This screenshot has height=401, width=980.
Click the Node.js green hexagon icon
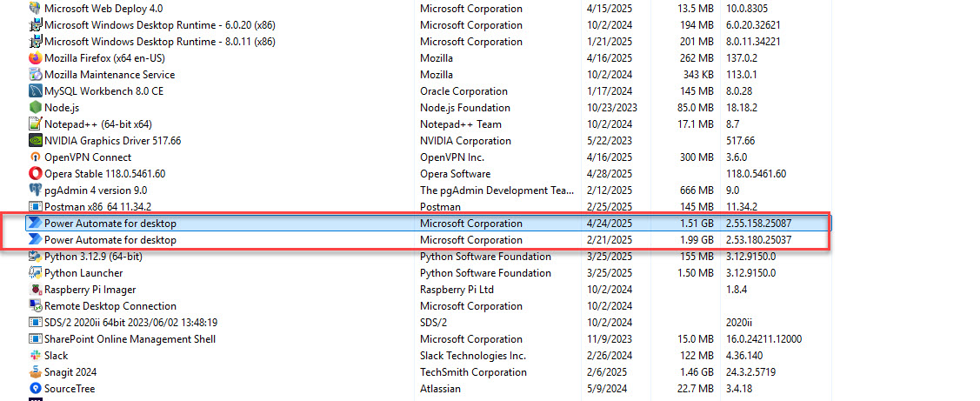pyautogui.click(x=35, y=108)
